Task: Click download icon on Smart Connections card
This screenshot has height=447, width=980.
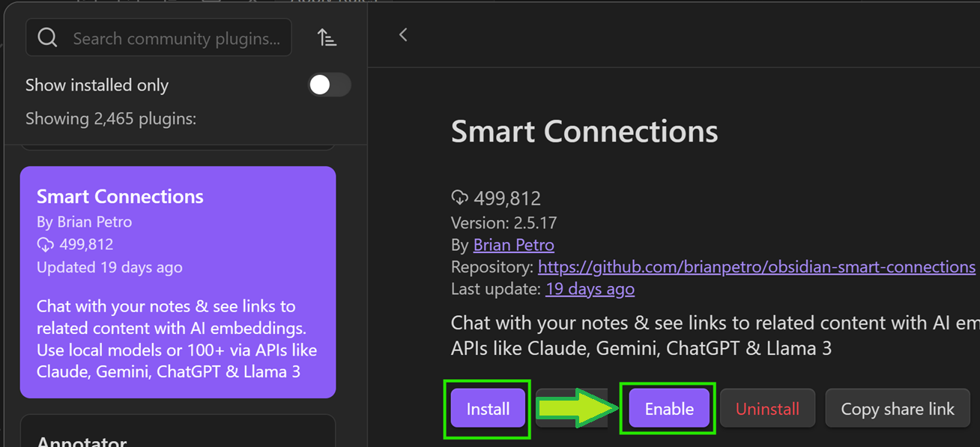Action: pyautogui.click(x=46, y=245)
